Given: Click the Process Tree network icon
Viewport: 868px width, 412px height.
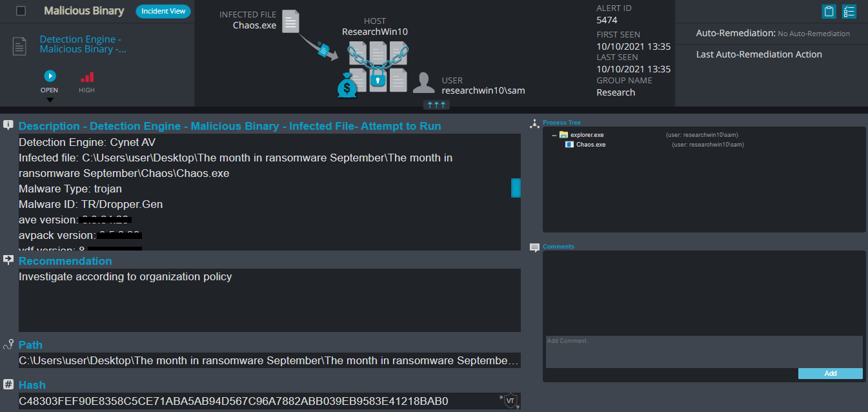Looking at the screenshot, I should click(534, 123).
